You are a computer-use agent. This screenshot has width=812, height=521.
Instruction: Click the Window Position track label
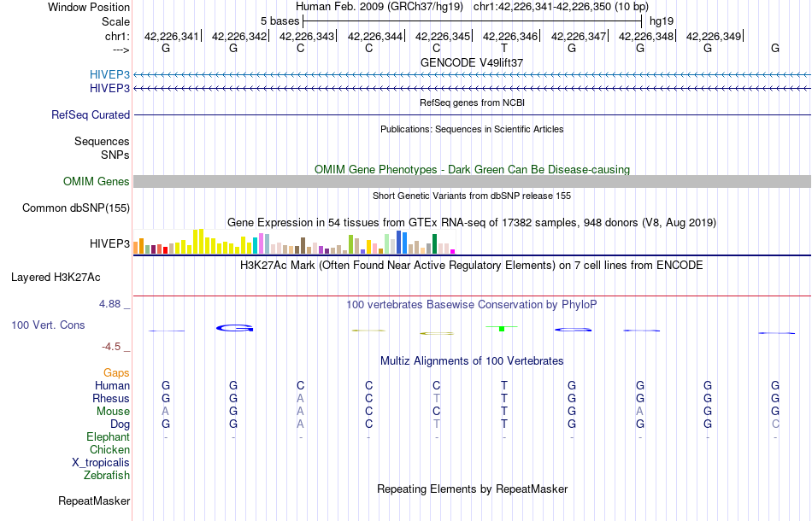coord(89,7)
